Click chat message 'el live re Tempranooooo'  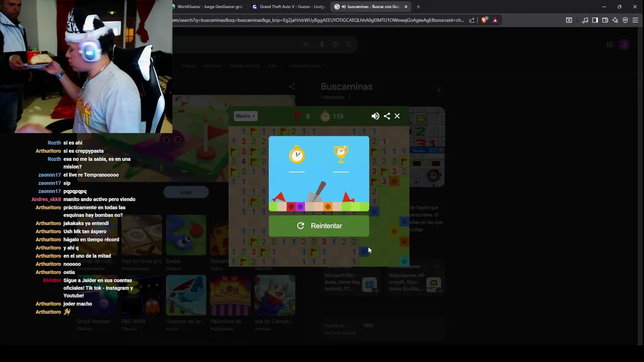(x=91, y=175)
